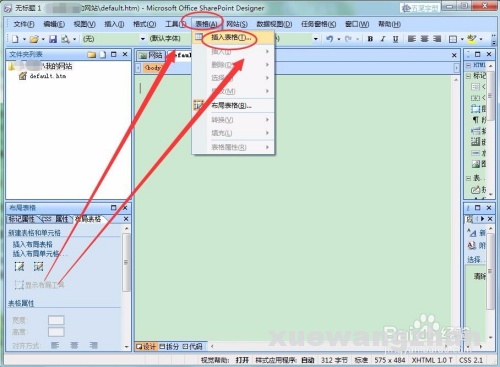
Task: Open the New Document dropdown arrow
Action: point(24,39)
